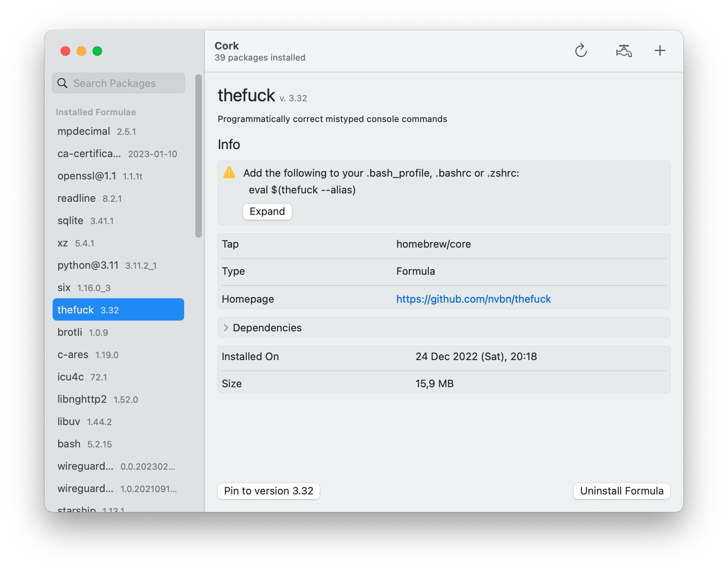Select python@3.11 package
This screenshot has width=728, height=571.
118,265
